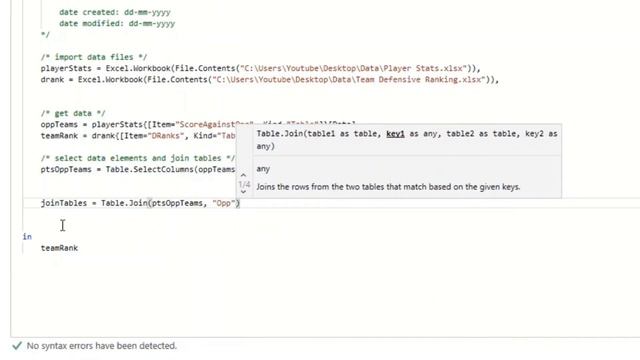
Task: Click the Player Stats.xlsx file path string
Action: [353, 68]
